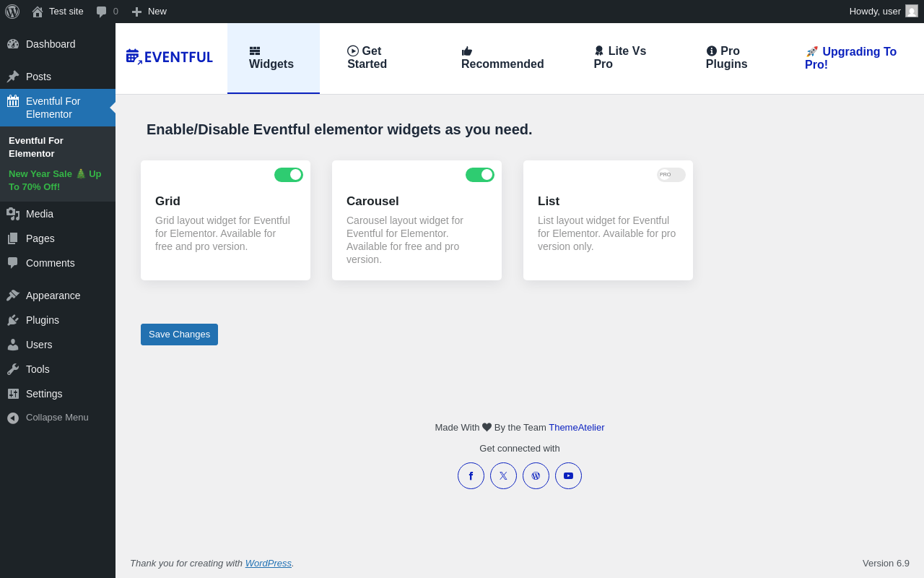Click the Version 6.9 text
This screenshot has height=578, width=924.
click(886, 563)
